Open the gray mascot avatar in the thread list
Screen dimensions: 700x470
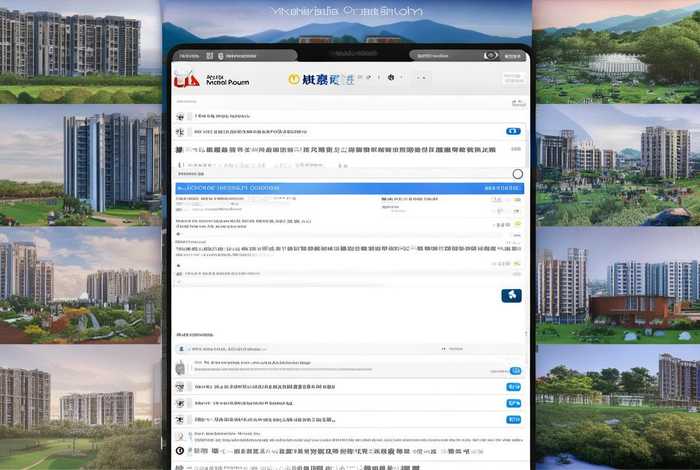click(x=180, y=368)
